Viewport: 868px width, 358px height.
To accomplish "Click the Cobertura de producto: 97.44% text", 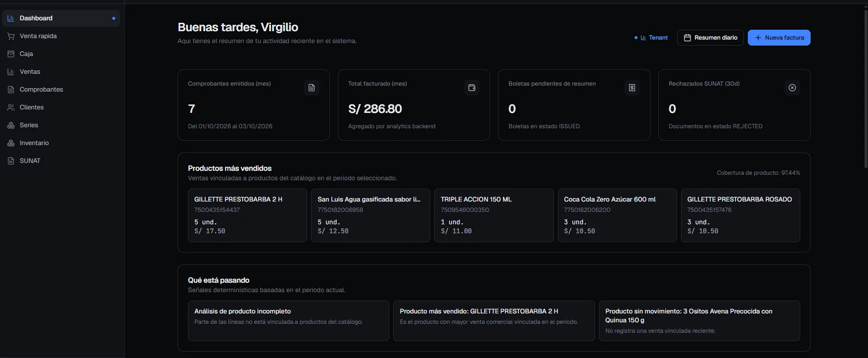I will tap(758, 173).
